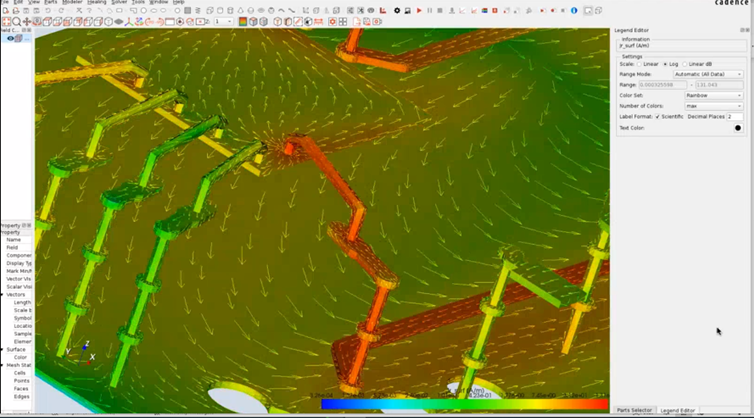Click the black Text Color swatch

(x=738, y=128)
